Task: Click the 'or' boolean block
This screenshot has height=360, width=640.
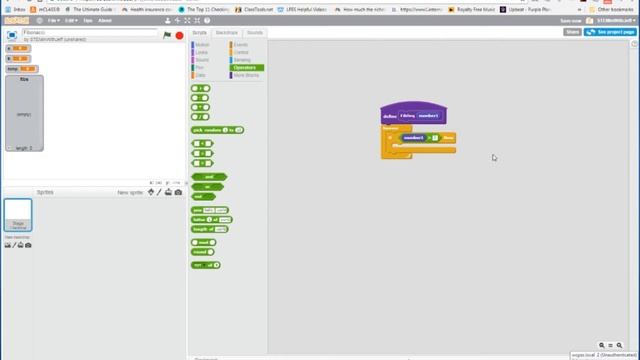Action: (207, 187)
